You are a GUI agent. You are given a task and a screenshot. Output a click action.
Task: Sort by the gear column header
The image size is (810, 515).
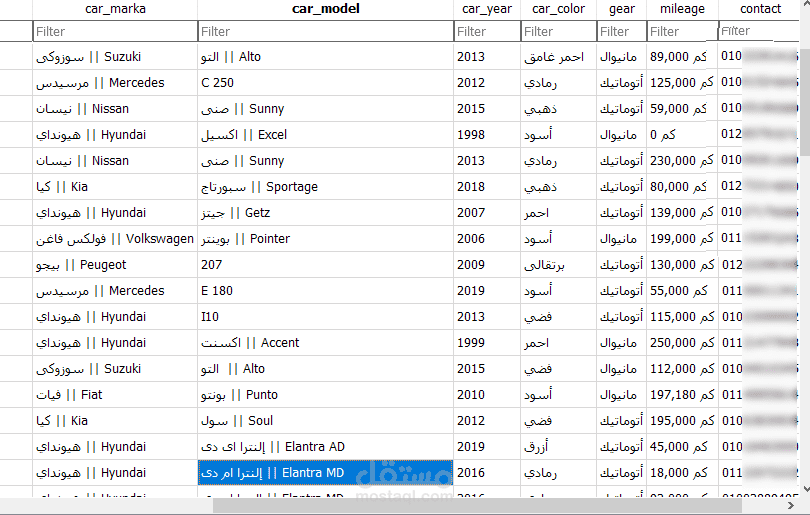pos(621,9)
